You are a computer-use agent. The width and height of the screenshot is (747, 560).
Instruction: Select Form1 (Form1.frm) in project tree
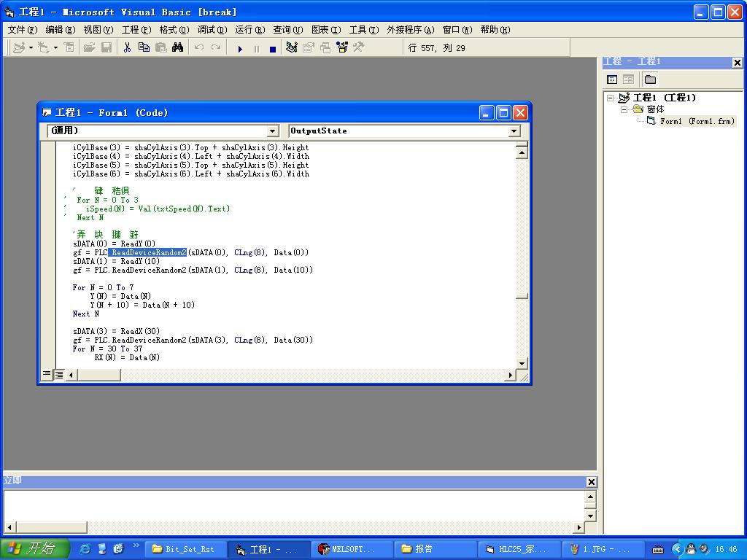tap(697, 121)
